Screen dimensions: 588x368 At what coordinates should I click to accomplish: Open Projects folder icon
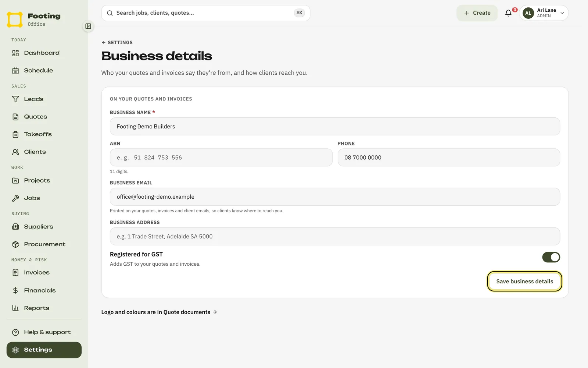click(x=15, y=181)
